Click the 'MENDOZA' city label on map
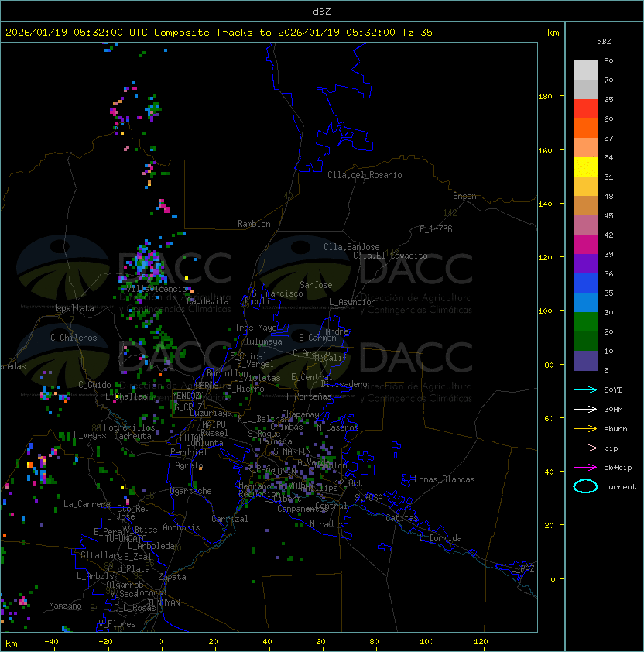This screenshot has width=644, height=652. pyautogui.click(x=188, y=395)
